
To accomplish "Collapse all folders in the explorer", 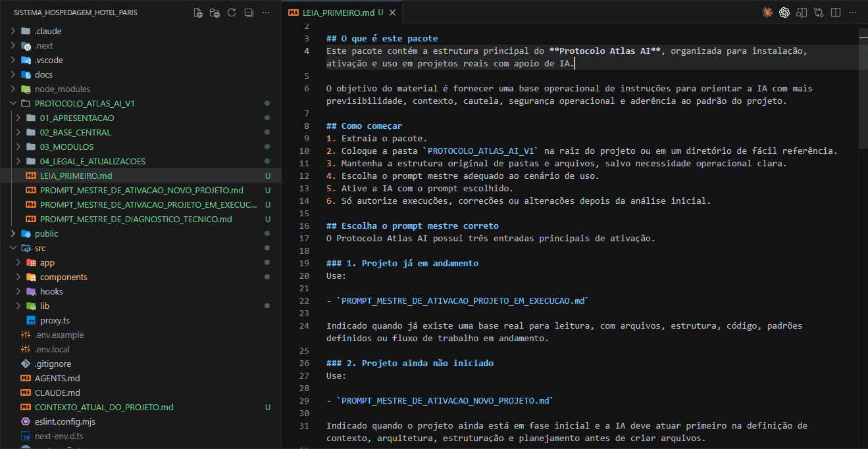I will pyautogui.click(x=249, y=12).
